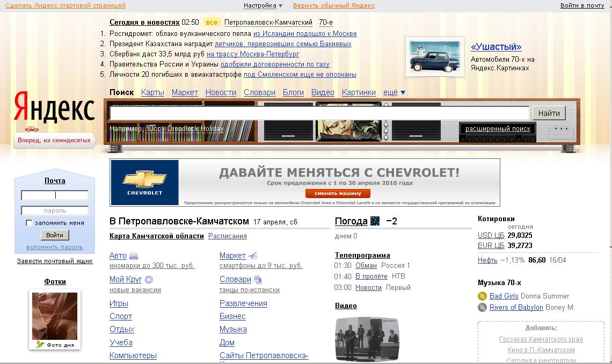Click the weather night-sky icon
Image resolution: width=612 pixels, height=364 pixels.
click(x=375, y=221)
